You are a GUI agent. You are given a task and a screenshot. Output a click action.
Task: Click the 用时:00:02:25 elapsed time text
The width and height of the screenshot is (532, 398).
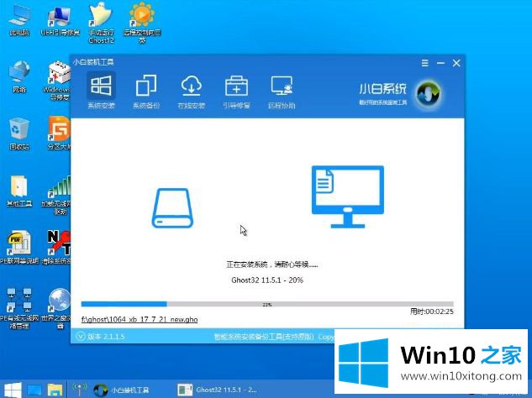point(432,312)
